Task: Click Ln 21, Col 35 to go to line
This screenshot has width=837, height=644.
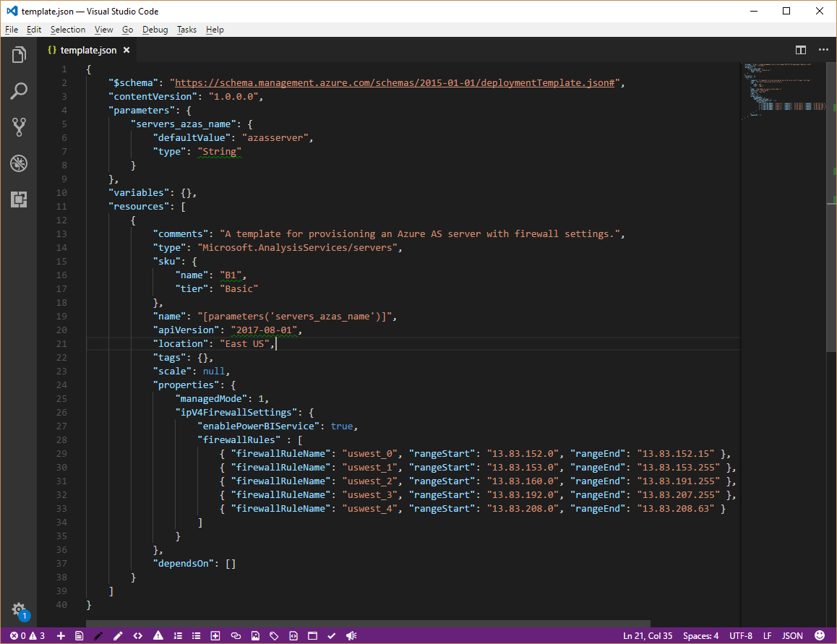Action: (x=647, y=635)
